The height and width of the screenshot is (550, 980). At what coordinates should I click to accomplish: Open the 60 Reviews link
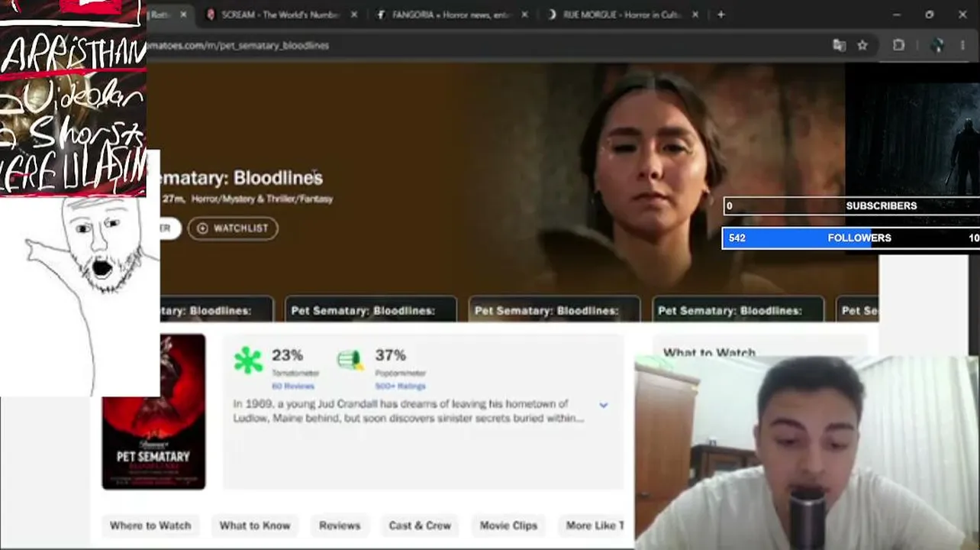pyautogui.click(x=293, y=387)
